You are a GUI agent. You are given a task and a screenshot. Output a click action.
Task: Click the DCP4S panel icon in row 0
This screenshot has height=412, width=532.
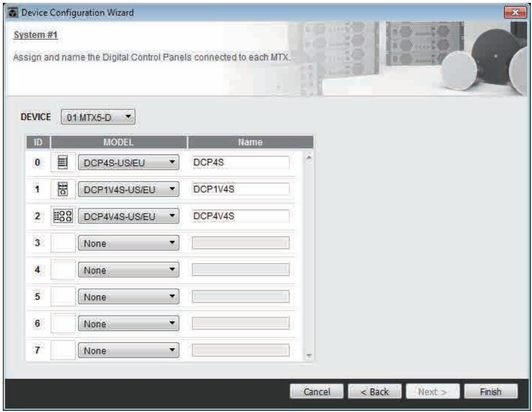[63, 162]
